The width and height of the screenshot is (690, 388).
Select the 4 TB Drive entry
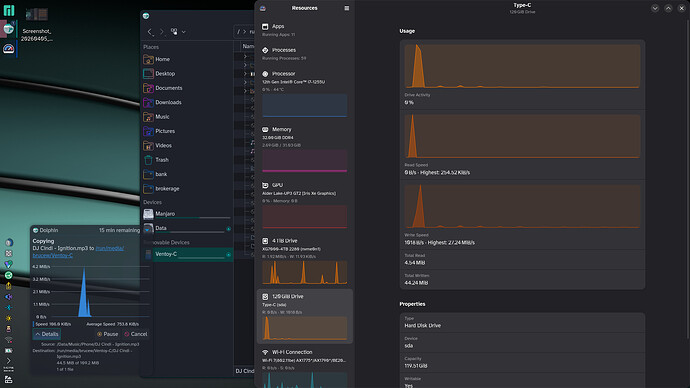click(304, 260)
